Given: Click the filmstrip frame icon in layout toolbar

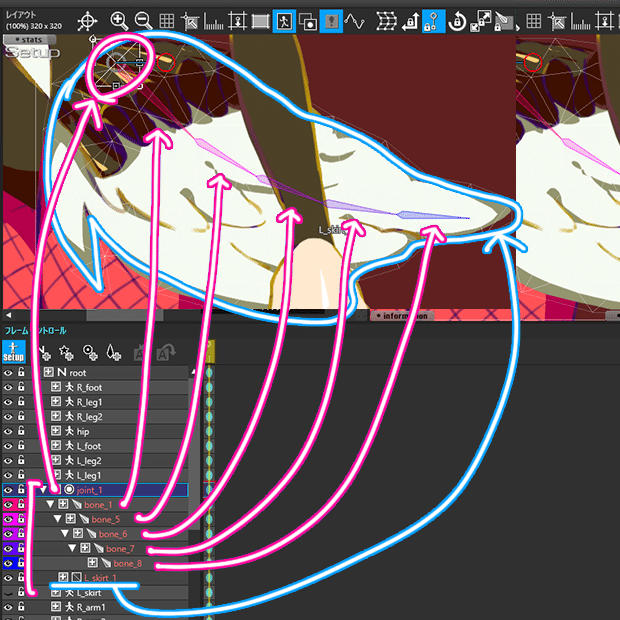Looking at the screenshot, I should point(260,21).
